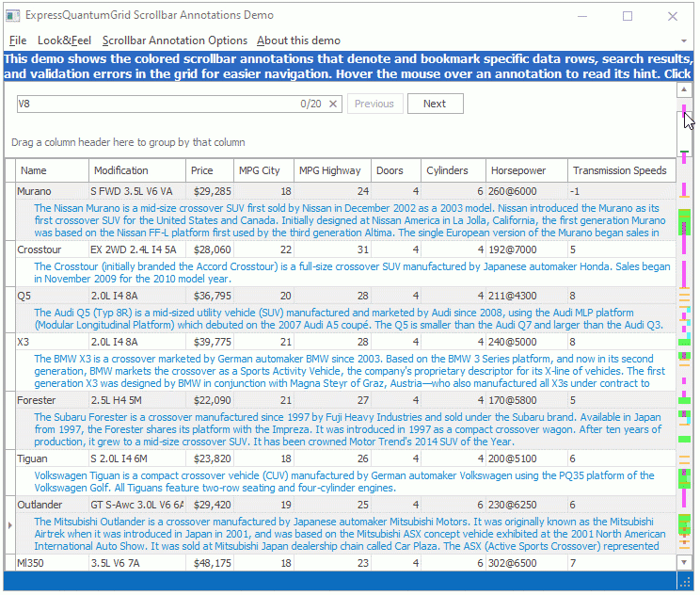Open Scrollbar Annotation Options menu
This screenshot has height=595, width=700.
[175, 40]
